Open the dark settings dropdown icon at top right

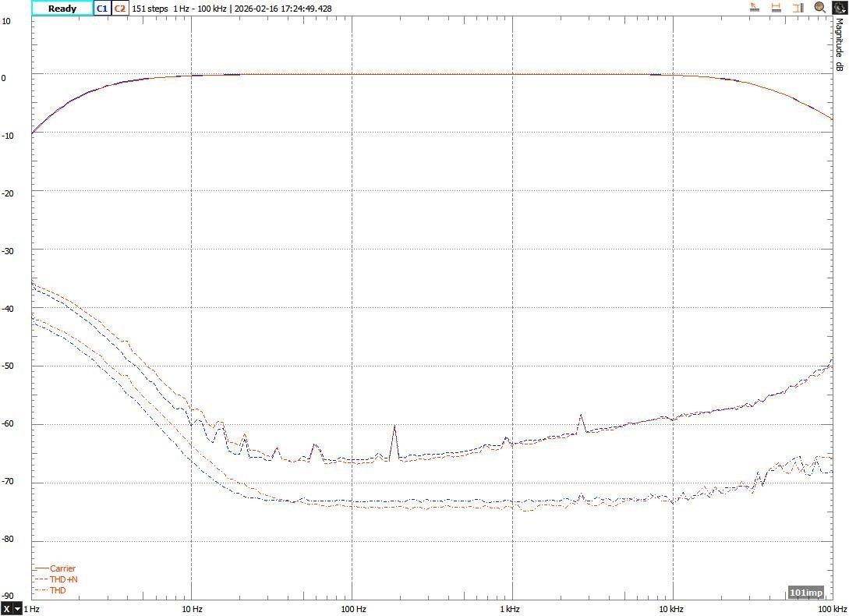839,8
